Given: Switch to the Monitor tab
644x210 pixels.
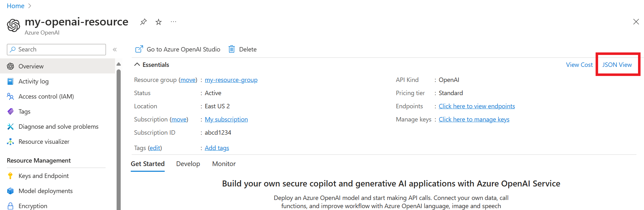Looking at the screenshot, I should click(224, 164).
